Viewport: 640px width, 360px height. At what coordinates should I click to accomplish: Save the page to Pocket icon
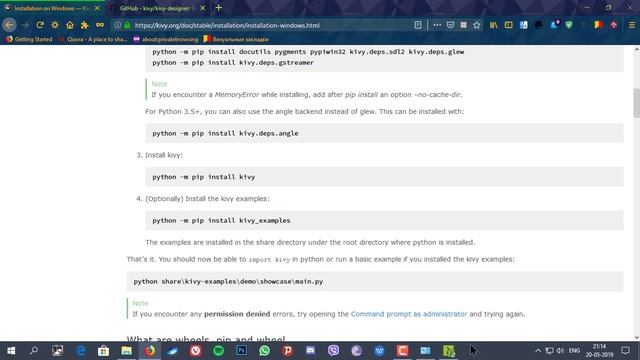point(450,25)
